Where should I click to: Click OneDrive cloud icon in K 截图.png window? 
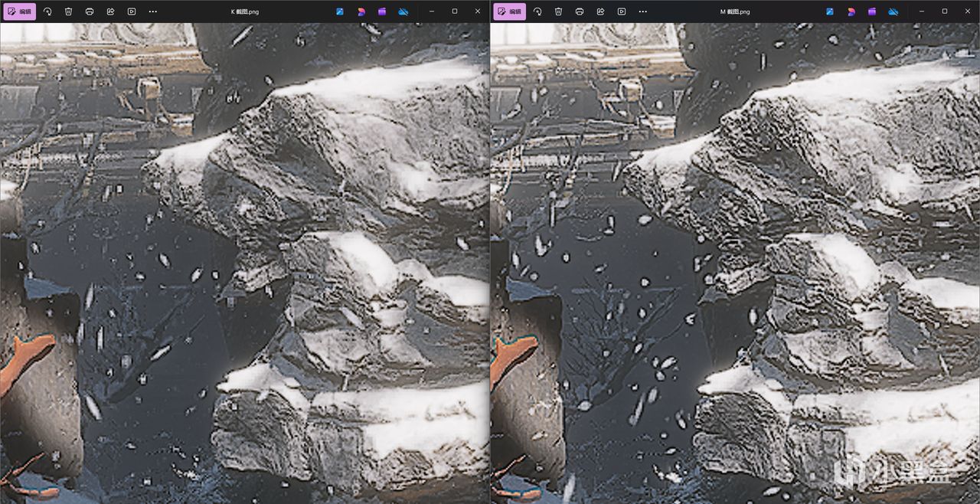[403, 11]
